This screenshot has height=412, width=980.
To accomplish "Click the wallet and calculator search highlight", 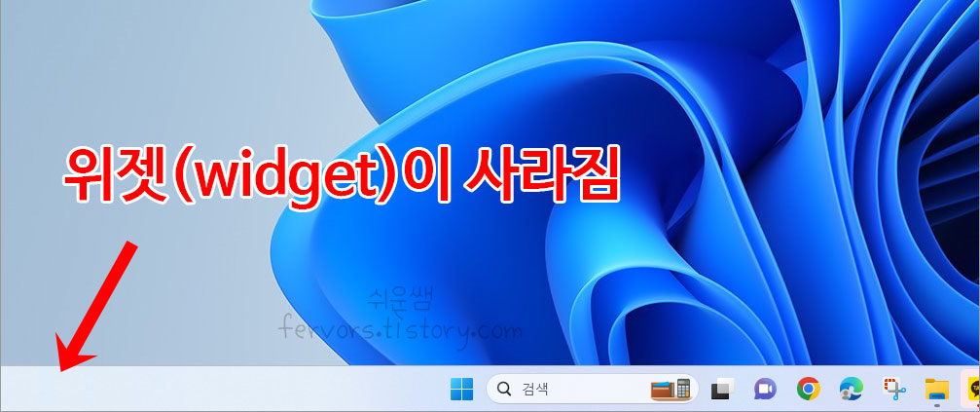I will pyautogui.click(x=670, y=389).
